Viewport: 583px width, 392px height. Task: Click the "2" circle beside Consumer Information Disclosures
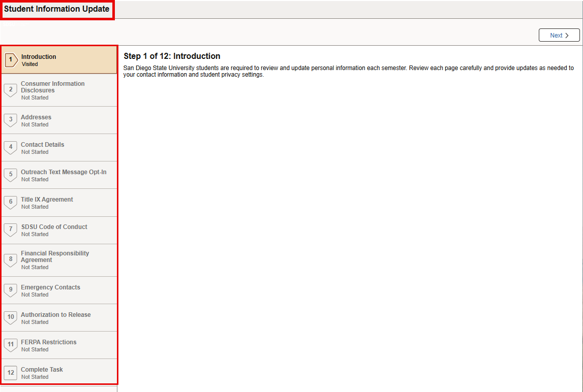pyautogui.click(x=11, y=90)
